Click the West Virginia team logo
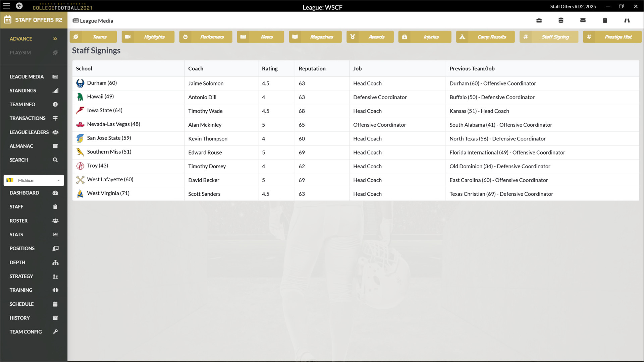Viewport: 644px width, 362px height. tap(80, 193)
